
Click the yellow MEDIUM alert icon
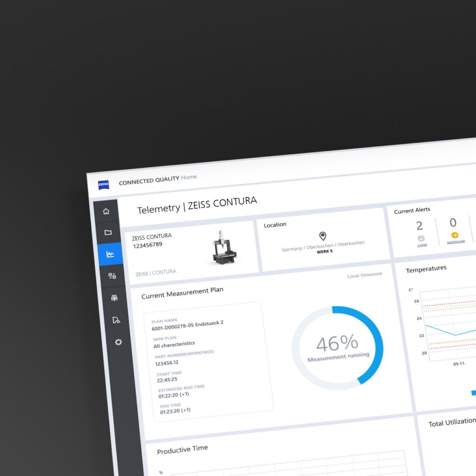(455, 235)
